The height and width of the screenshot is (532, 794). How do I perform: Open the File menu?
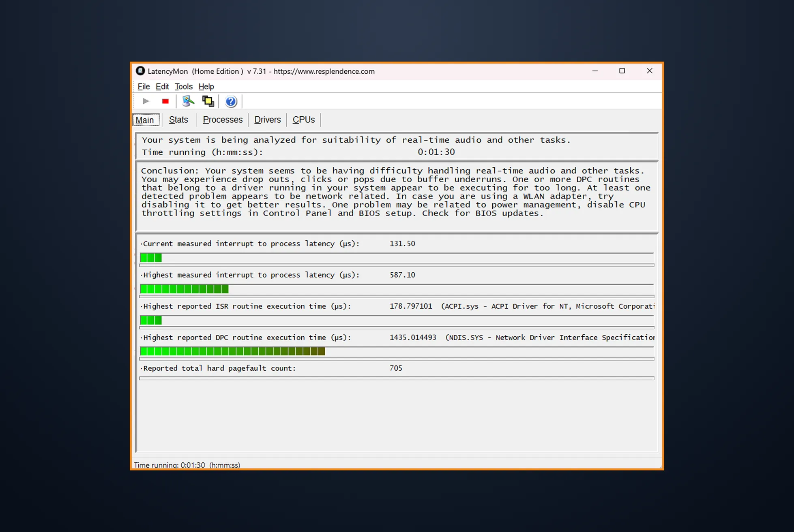[144, 86]
